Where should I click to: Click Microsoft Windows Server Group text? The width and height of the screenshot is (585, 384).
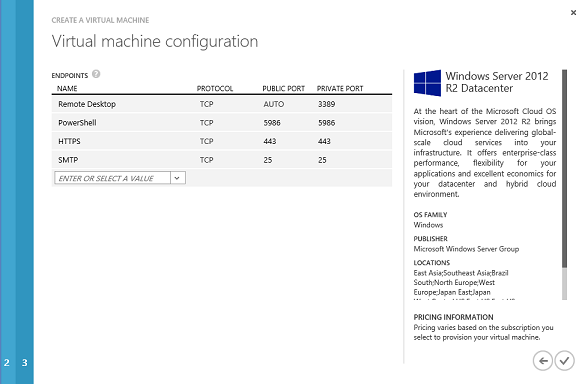coord(466,249)
